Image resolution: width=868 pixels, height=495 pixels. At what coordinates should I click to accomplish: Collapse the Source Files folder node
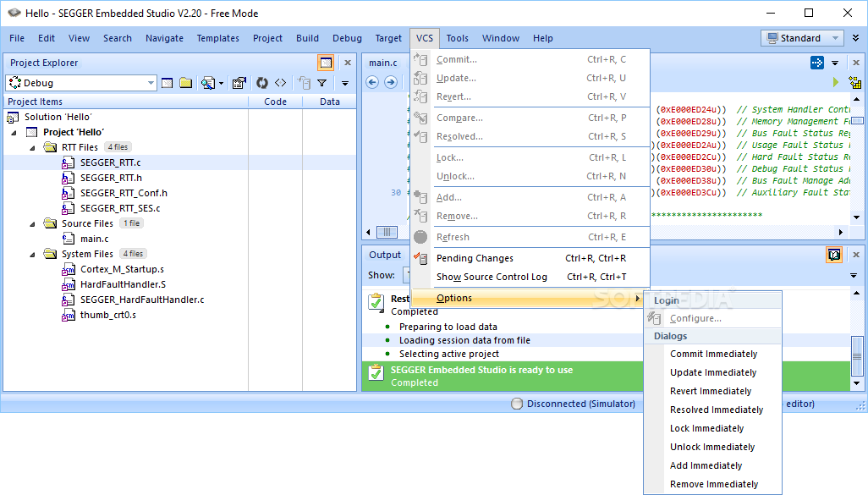coord(32,224)
